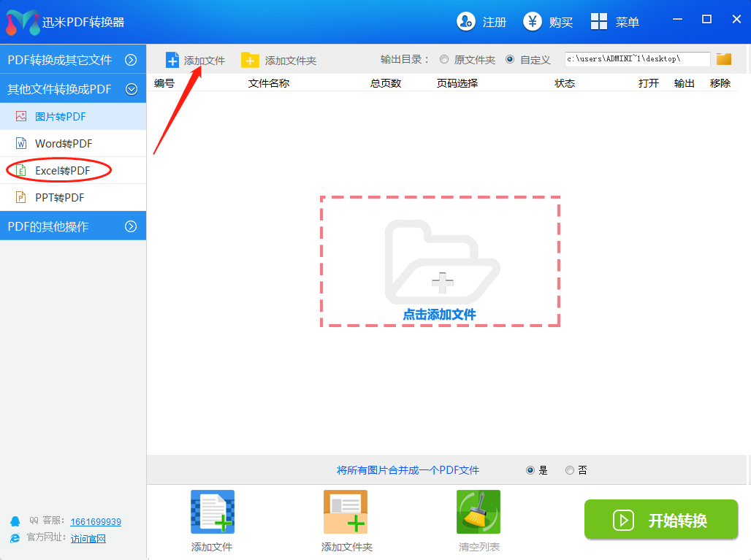Click the Register user icon
This screenshot has width=751, height=560.
(466, 22)
